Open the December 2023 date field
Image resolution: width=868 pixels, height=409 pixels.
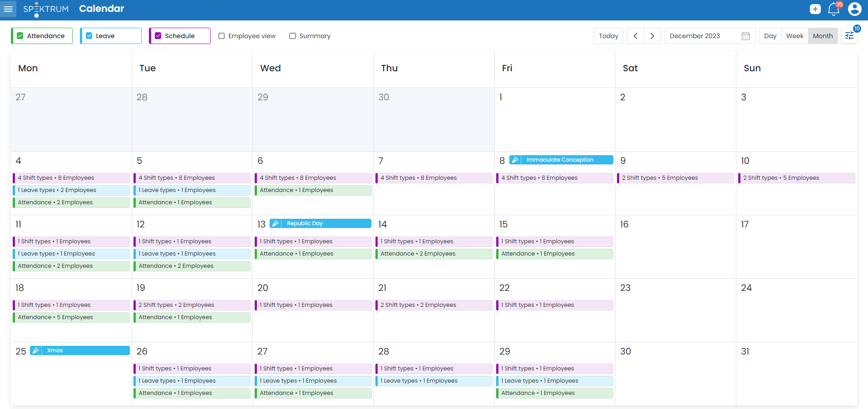(x=695, y=35)
